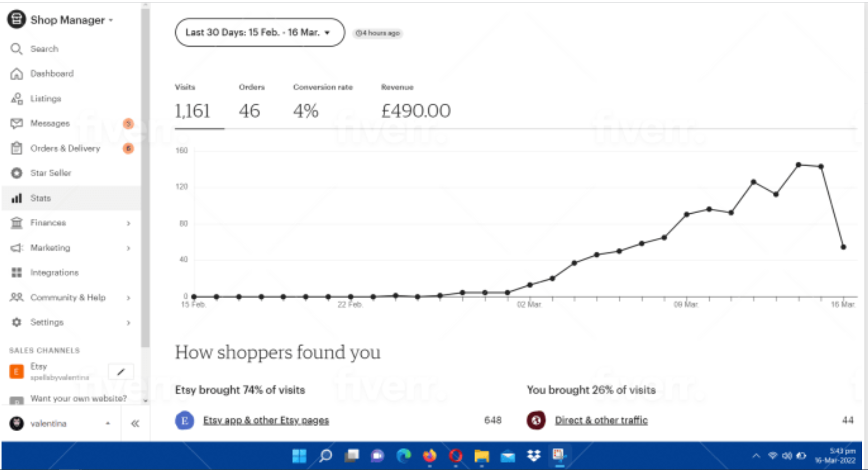Launch Firefox from the taskbar
Screen dimensions: 868x470
pos(429,456)
